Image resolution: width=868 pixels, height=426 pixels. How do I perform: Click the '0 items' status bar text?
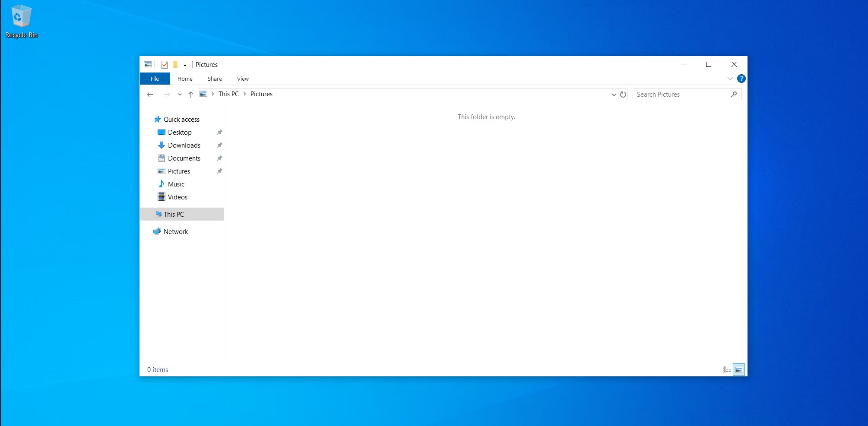pyautogui.click(x=158, y=370)
